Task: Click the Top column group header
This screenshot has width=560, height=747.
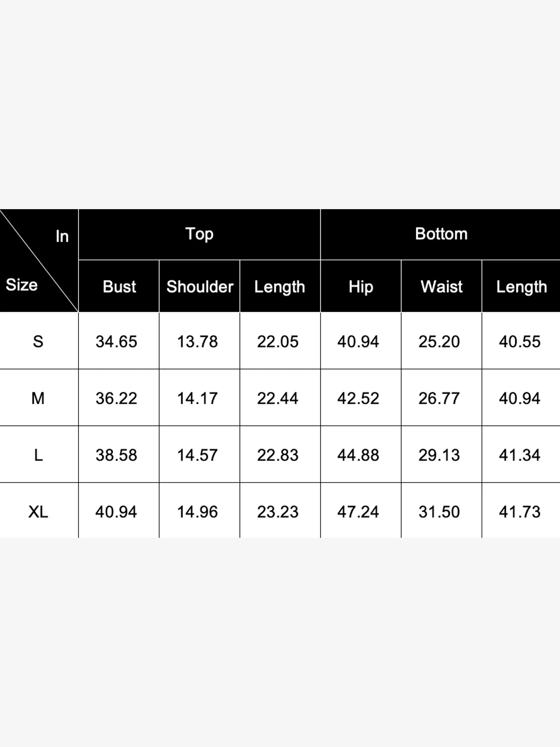Action: coord(199,234)
